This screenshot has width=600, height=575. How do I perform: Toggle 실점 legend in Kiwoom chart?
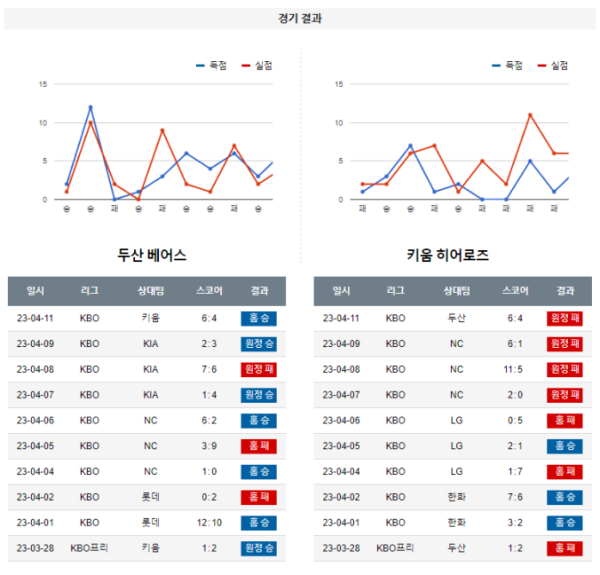tap(553, 65)
